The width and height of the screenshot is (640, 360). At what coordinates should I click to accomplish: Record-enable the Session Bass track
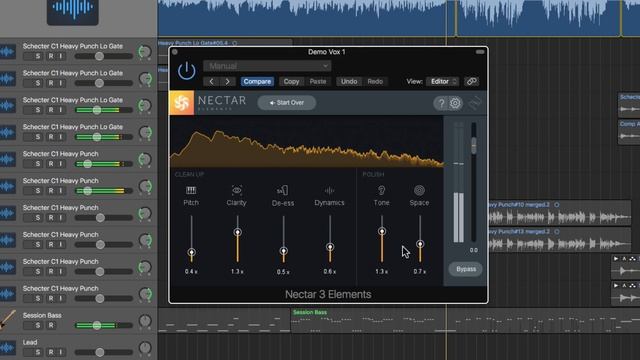[x=51, y=325]
